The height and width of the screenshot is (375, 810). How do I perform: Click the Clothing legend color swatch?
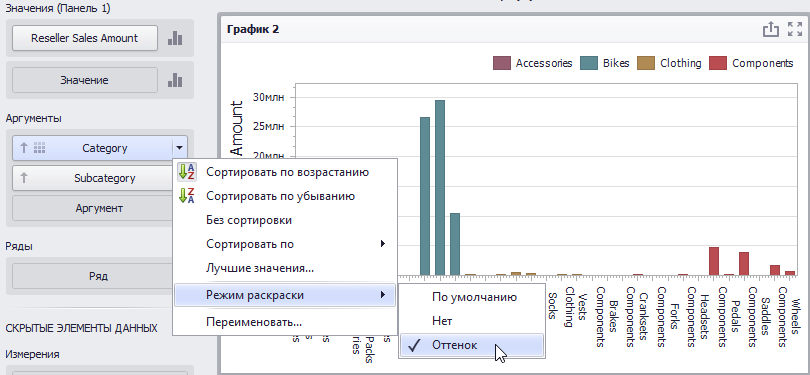point(646,63)
